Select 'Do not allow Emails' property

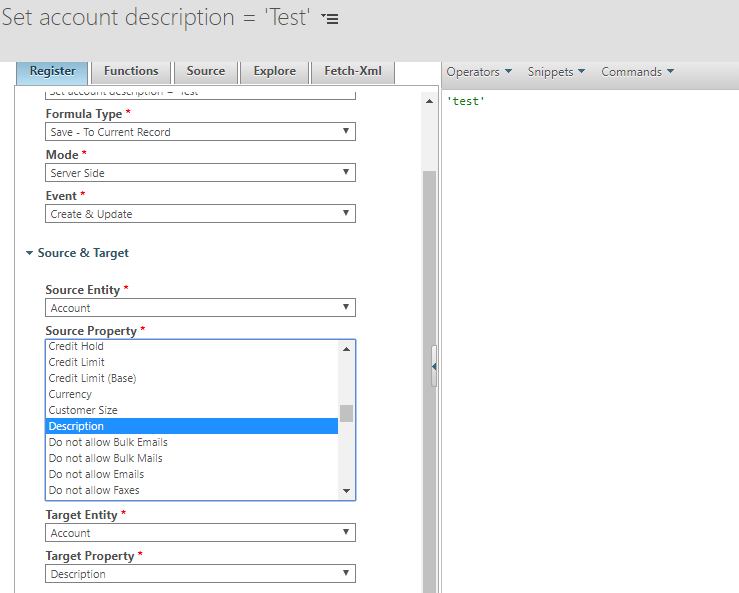pos(192,474)
